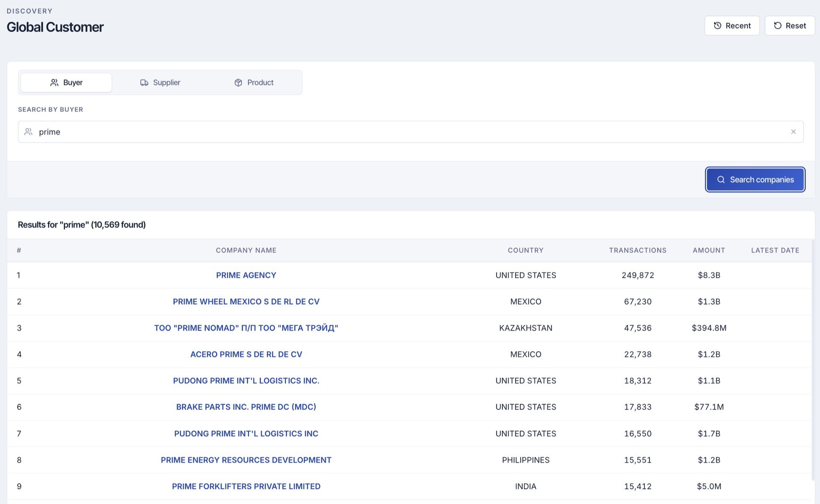Open BRAKE PARTS INC. PRIME DC (MDC)
Image resolution: width=820 pixels, height=504 pixels.
pyautogui.click(x=246, y=407)
